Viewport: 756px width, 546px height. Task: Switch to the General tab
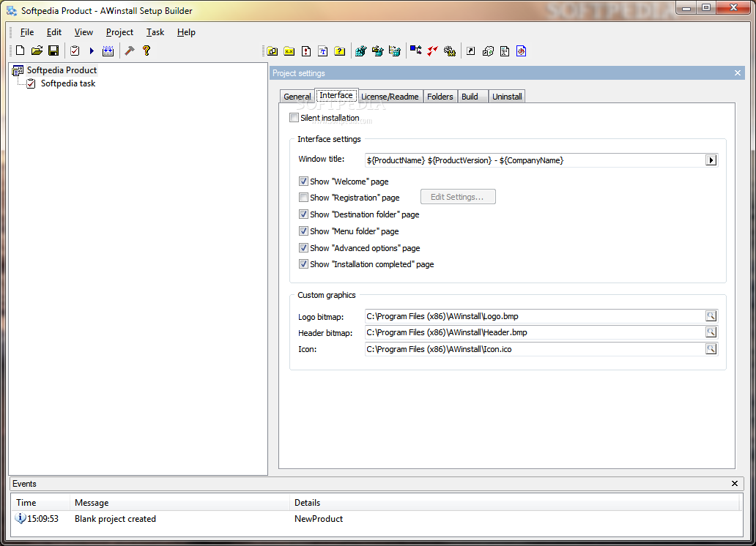pos(297,97)
